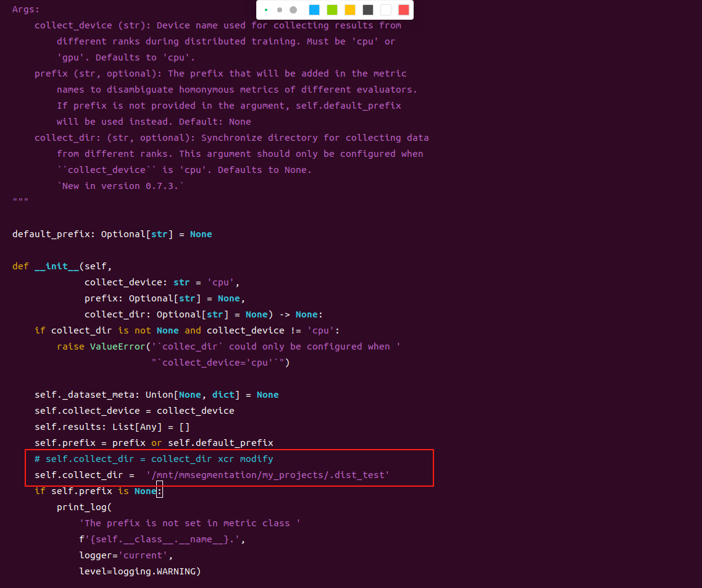
Task: Click the string "`collect_device='cpu'`" line
Action: coord(220,363)
